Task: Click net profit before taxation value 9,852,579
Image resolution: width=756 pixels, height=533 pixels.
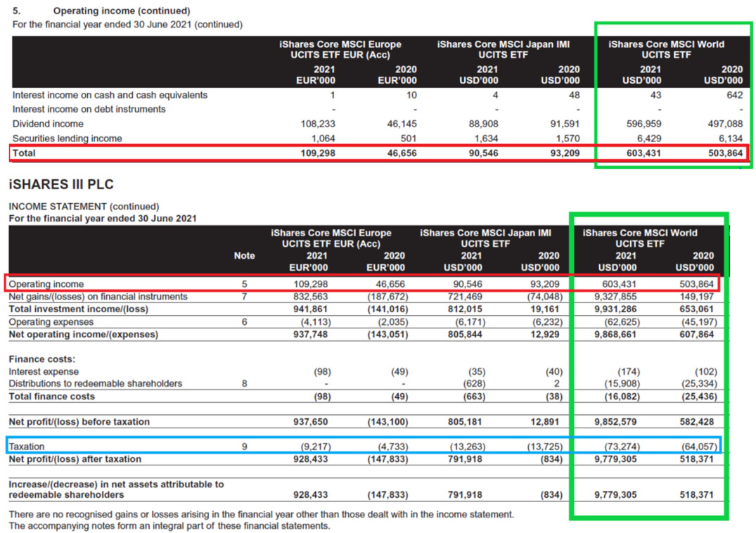Action: coord(615,422)
